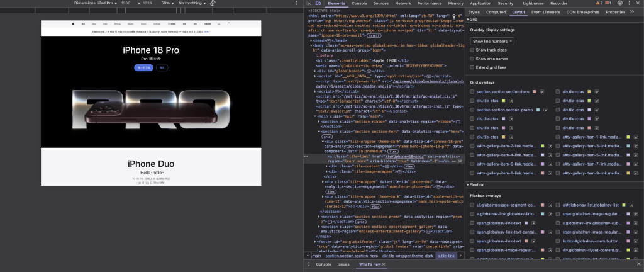Reveal ul#globalnav-list.globalnav-list element in Elements panel

pos(631,205)
